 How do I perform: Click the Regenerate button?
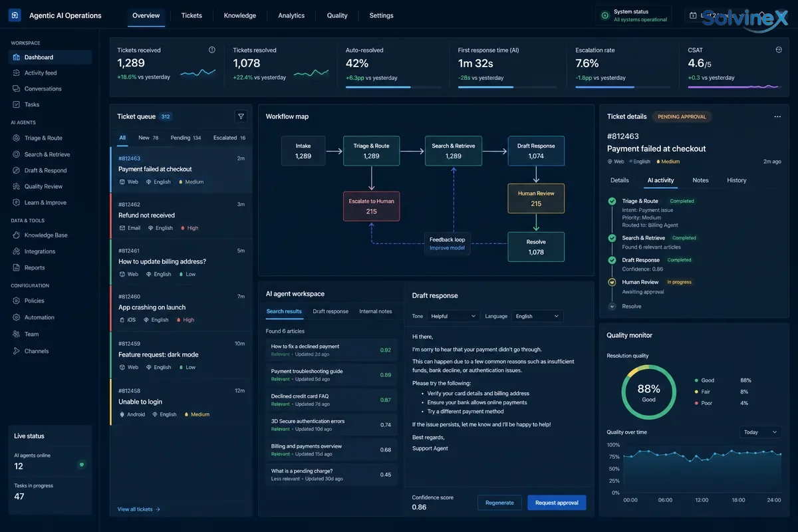click(499, 503)
